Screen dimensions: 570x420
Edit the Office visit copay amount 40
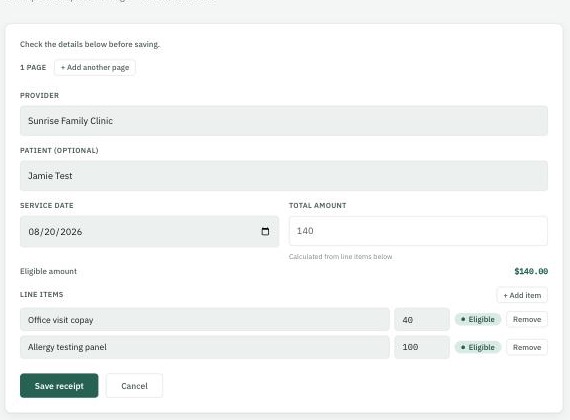click(x=422, y=320)
